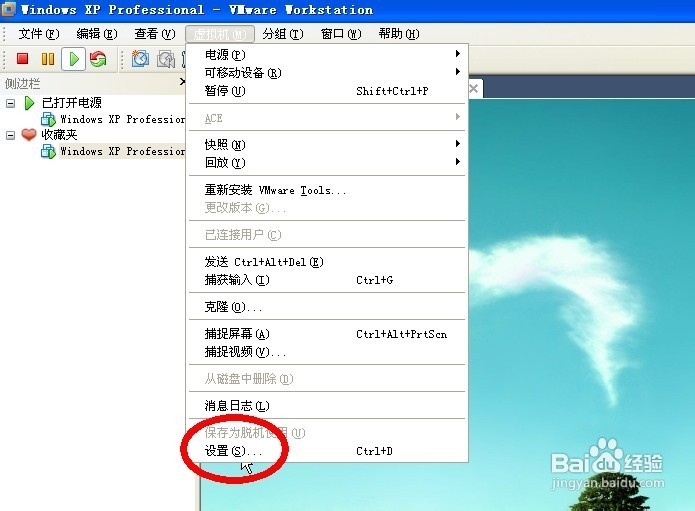Choose 电源(P) menu entry
Image resolution: width=695 pixels, height=511 pixels.
[x=327, y=55]
